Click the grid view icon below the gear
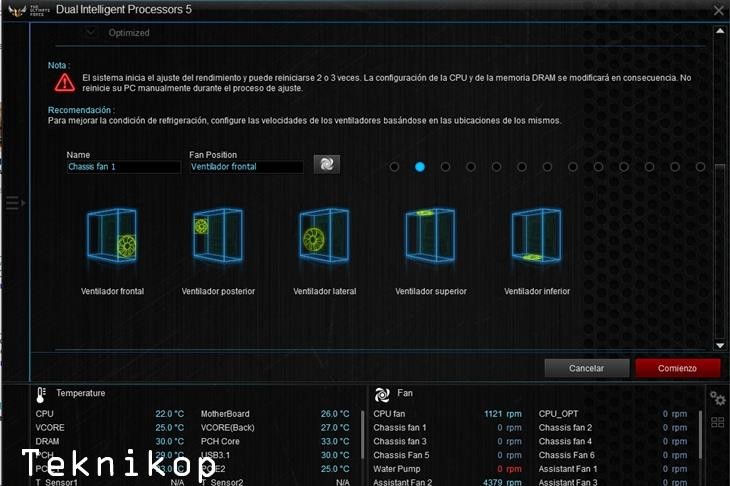This screenshot has width=730, height=486. tap(717, 422)
